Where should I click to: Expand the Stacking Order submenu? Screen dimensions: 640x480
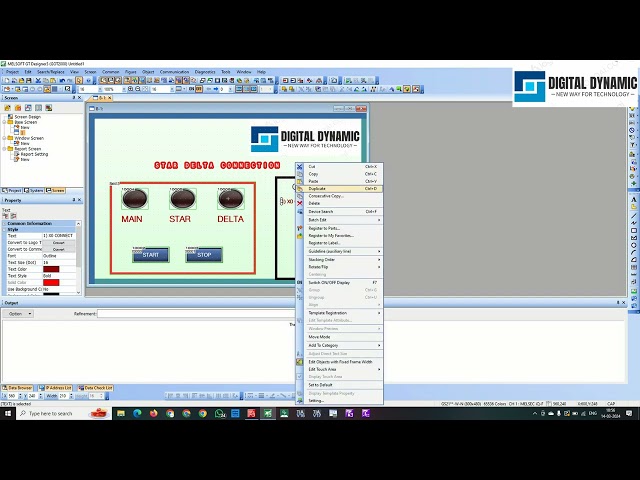click(344, 260)
